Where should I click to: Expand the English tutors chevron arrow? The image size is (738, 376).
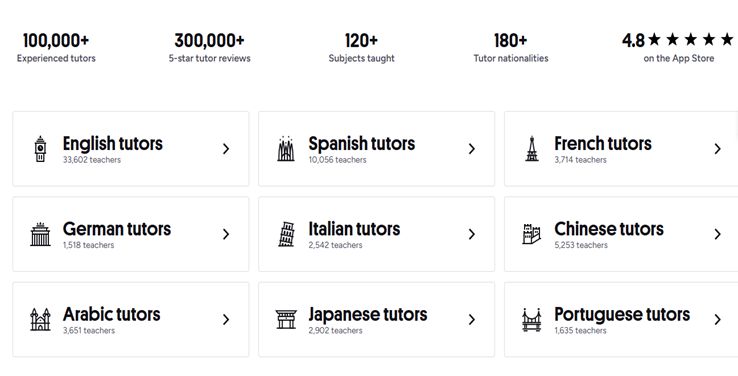tap(226, 149)
